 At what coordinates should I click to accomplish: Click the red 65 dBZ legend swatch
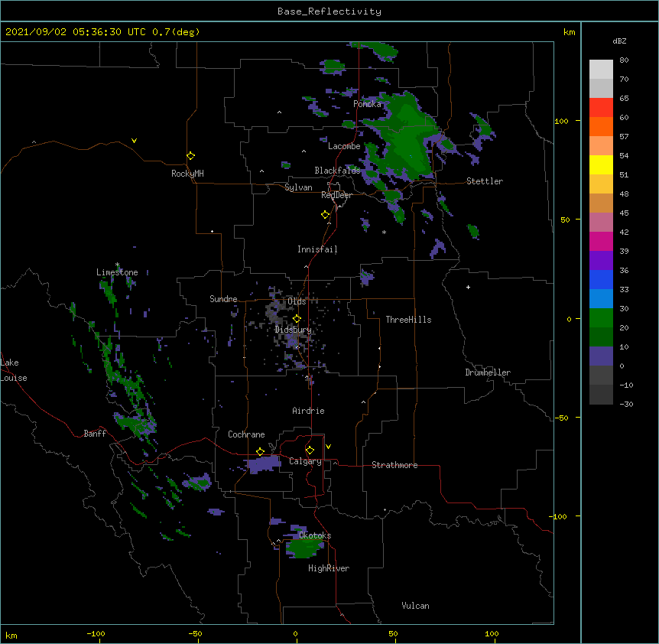(x=601, y=107)
